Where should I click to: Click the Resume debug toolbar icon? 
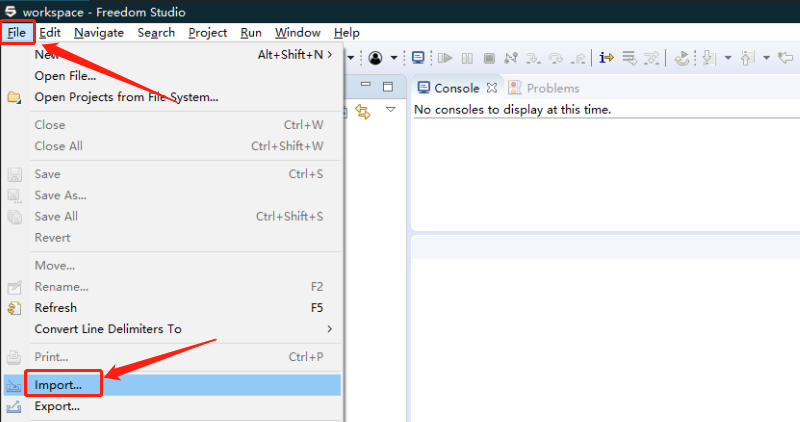pyautogui.click(x=445, y=58)
